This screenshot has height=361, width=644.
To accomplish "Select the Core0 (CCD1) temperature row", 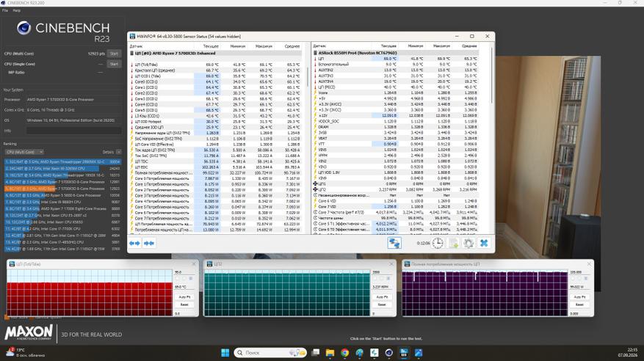I will coord(217,81).
